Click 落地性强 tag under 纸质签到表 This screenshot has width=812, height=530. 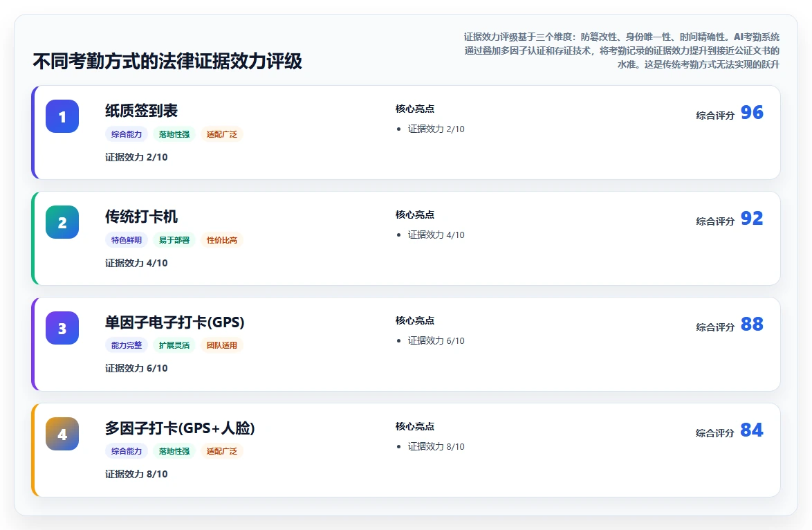[174, 134]
